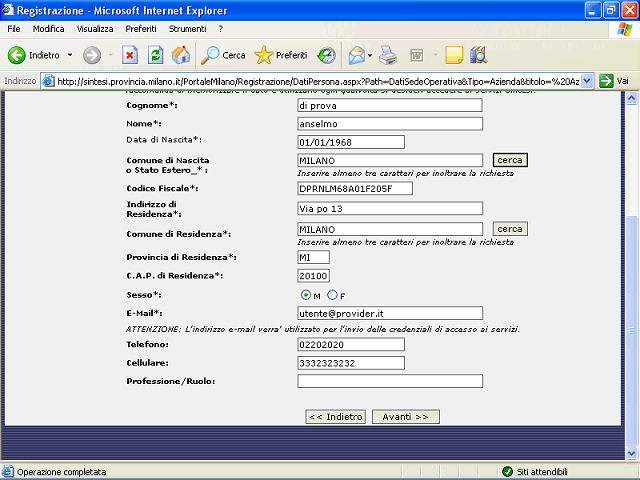Click the Edit with Word icon

pos(417,55)
